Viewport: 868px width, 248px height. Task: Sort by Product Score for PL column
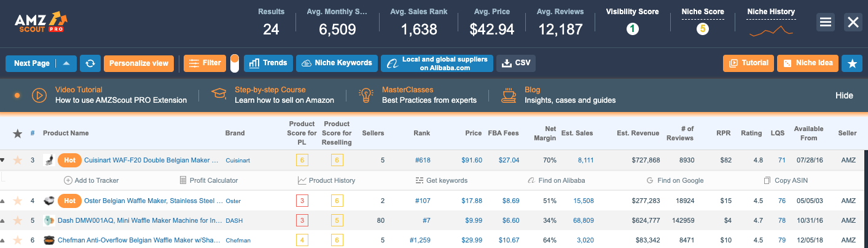pyautogui.click(x=302, y=133)
